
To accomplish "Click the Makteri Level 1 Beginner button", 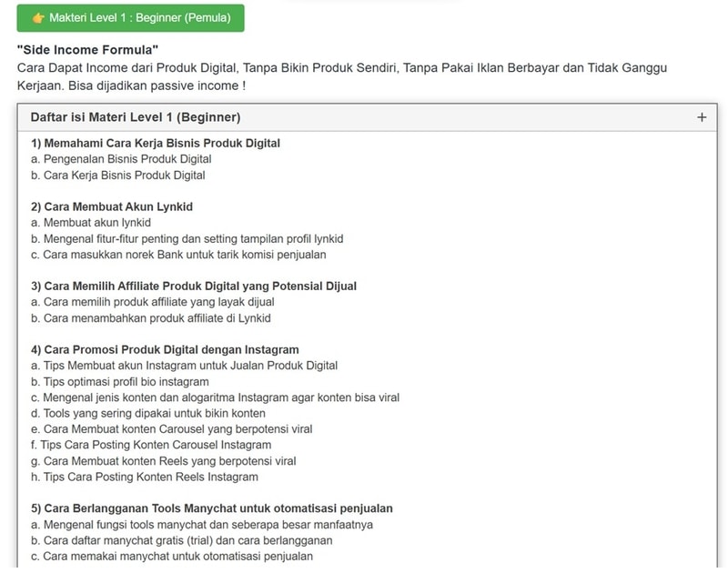I will tap(130, 18).
